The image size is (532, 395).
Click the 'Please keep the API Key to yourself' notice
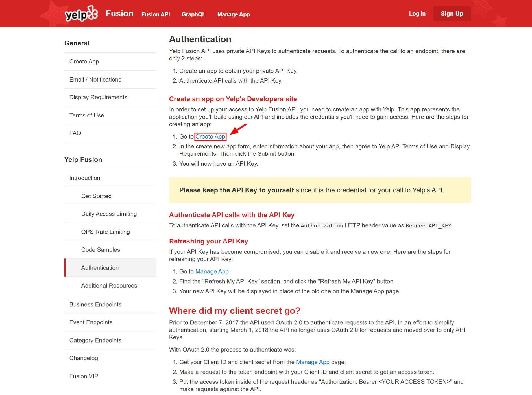pyautogui.click(x=320, y=190)
